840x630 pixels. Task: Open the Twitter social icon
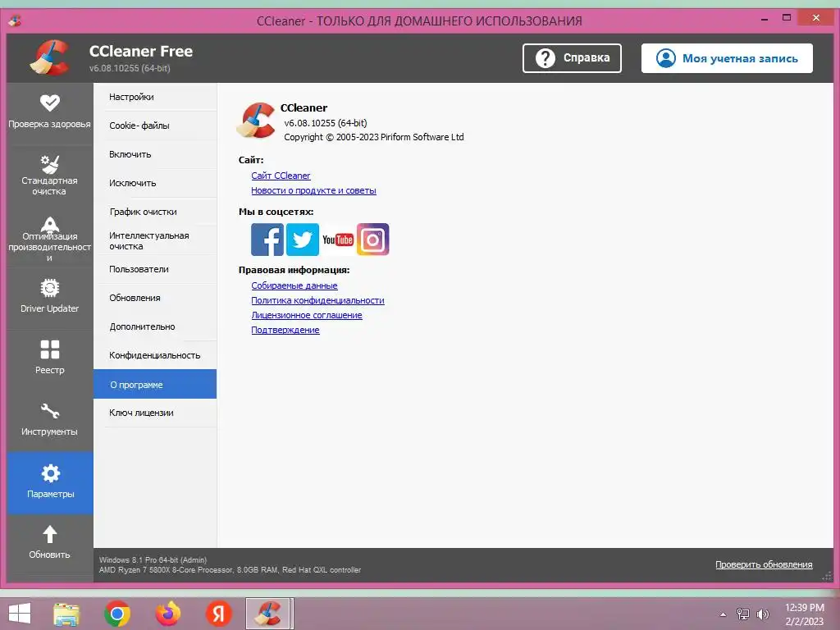303,240
